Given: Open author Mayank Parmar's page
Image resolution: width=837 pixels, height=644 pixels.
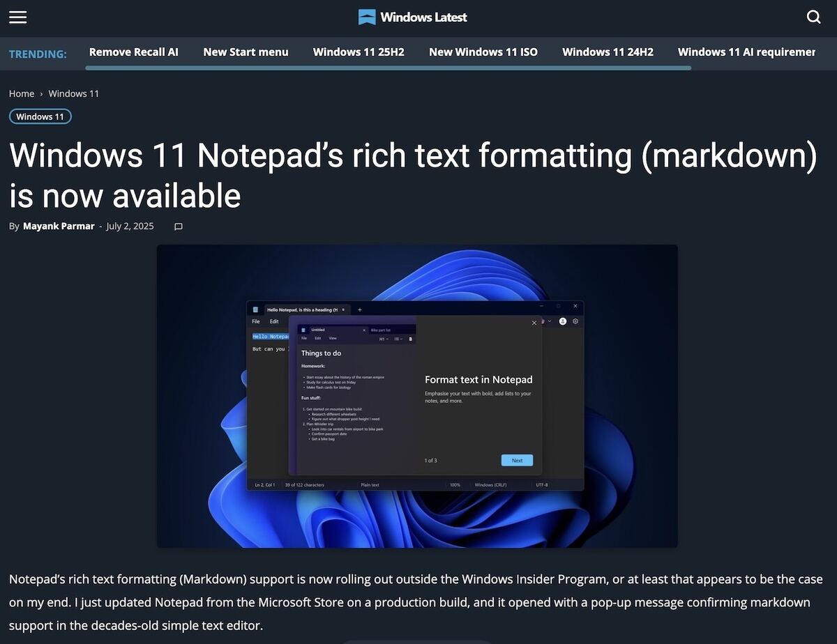Looking at the screenshot, I should 59,226.
